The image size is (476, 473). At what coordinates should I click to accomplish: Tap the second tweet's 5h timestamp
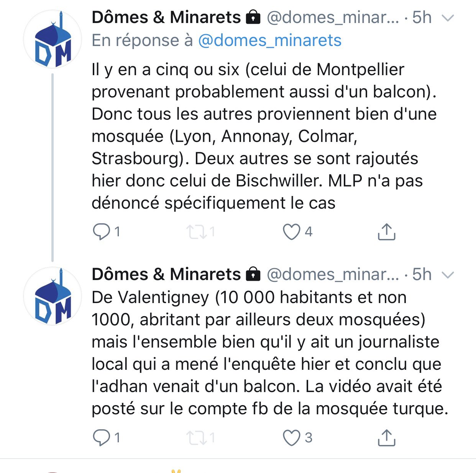click(x=422, y=275)
